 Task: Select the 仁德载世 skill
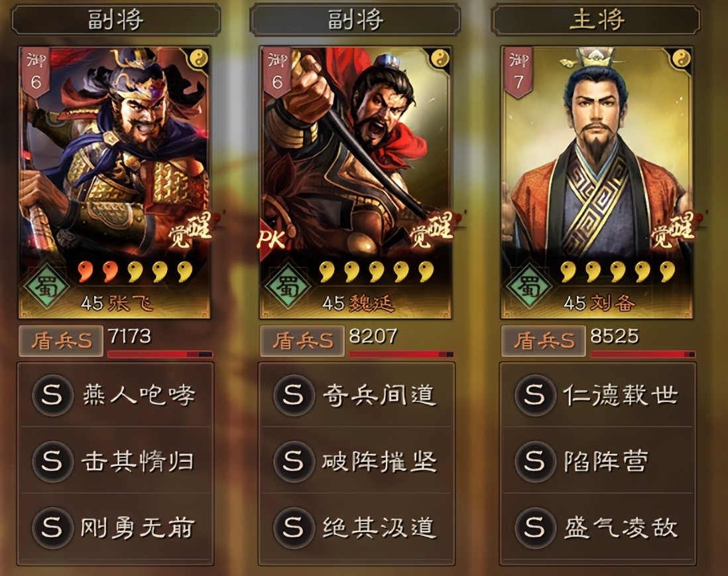click(x=597, y=396)
